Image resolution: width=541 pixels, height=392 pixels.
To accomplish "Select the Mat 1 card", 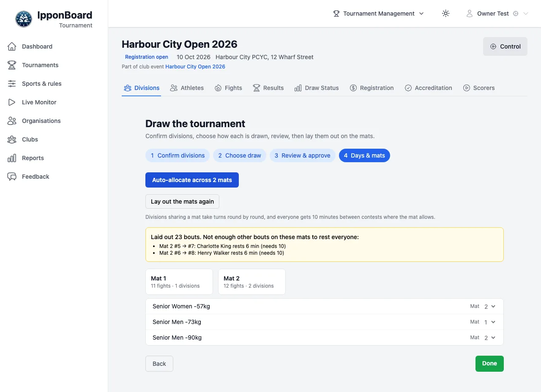I will 179,282.
